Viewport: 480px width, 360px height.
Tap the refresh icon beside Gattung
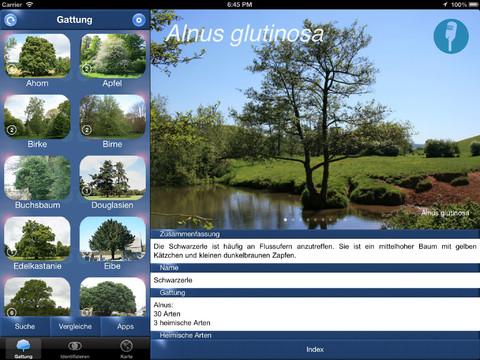pyautogui.click(x=11, y=20)
